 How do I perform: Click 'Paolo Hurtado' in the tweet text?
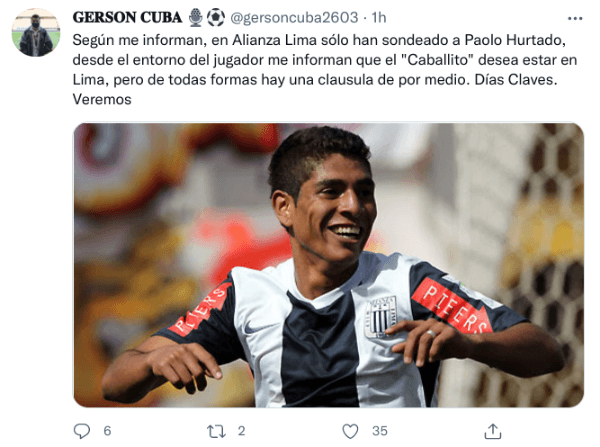point(515,40)
